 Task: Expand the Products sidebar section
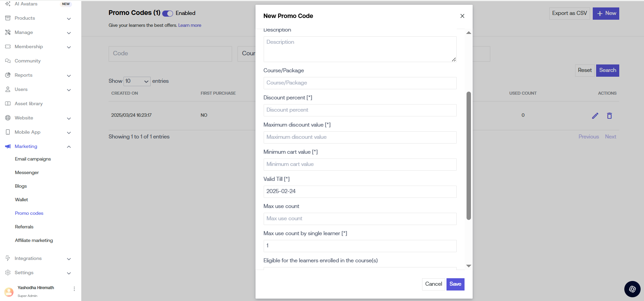69,18
